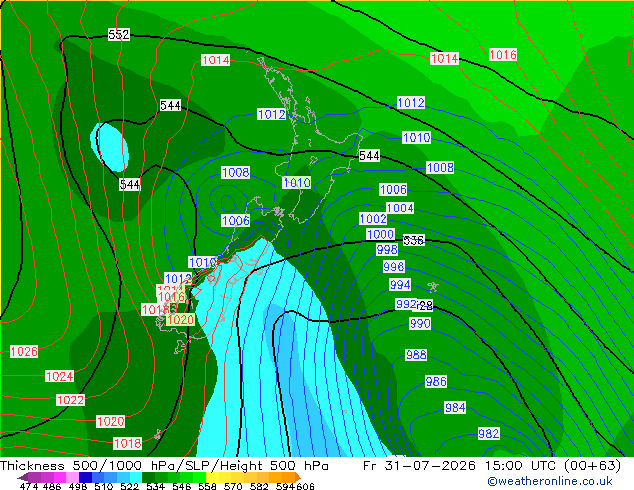The width and height of the screenshot is (634, 490).
Task: Click the red 1024 pressure label
Action: point(59,376)
